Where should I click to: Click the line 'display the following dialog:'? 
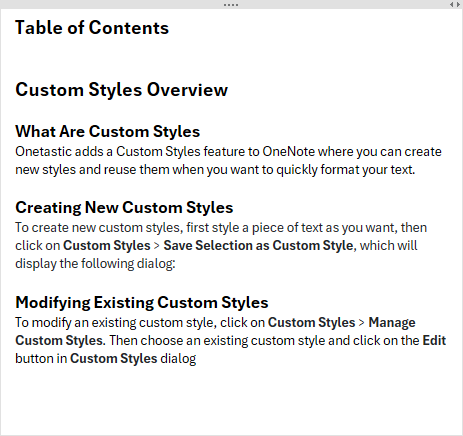click(x=95, y=264)
